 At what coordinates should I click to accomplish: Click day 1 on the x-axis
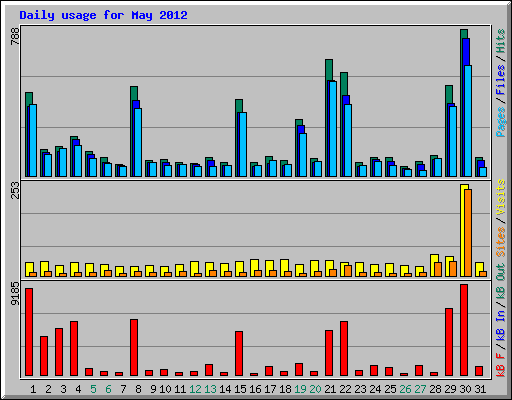tap(33, 389)
